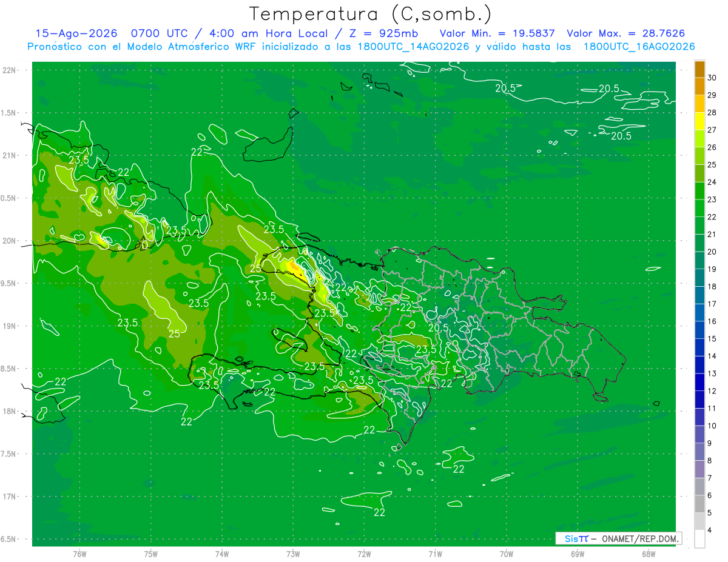Select the periwinkle swatch between 8 and 9

coord(699,452)
